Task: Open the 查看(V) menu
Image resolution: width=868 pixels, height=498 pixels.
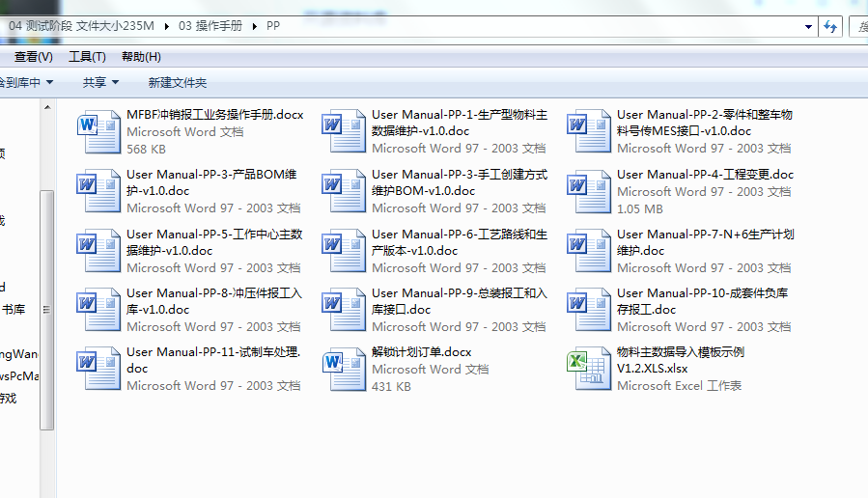Action: (x=33, y=57)
